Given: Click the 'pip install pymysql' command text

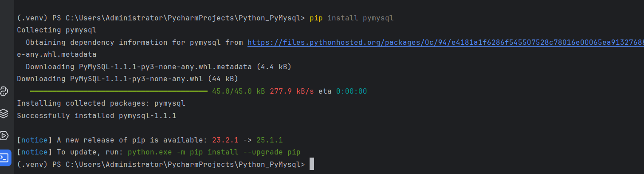Looking at the screenshot, I should pos(351,18).
